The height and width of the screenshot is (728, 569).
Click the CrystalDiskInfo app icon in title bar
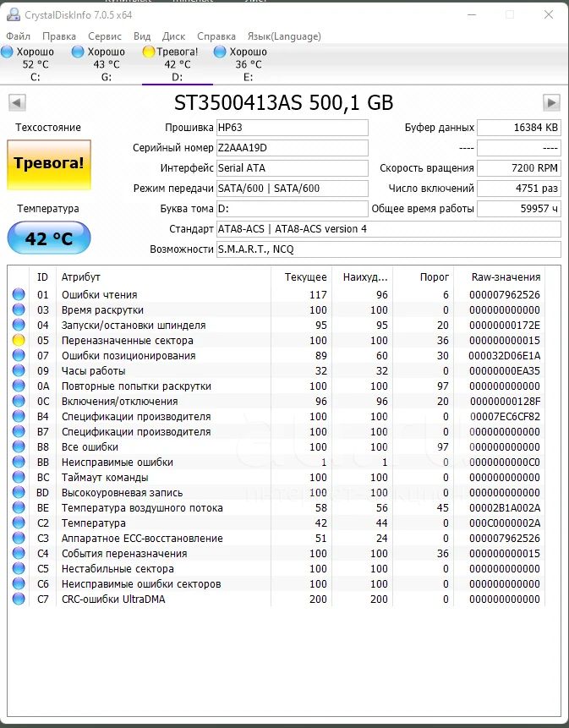point(14,15)
